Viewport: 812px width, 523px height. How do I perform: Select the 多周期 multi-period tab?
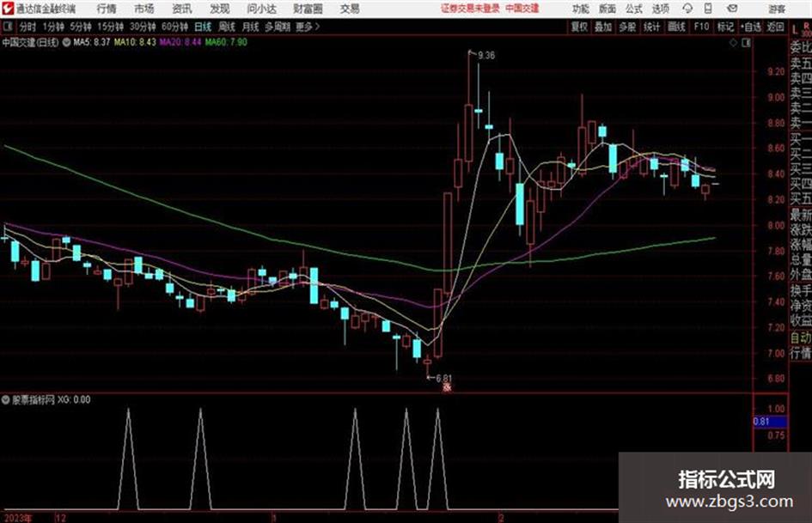[x=277, y=27]
